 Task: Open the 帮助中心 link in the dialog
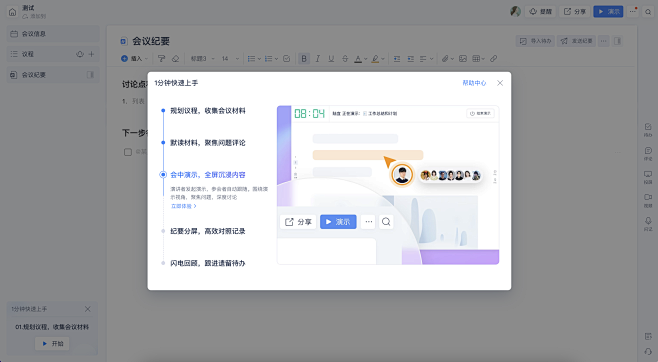pyautogui.click(x=474, y=83)
